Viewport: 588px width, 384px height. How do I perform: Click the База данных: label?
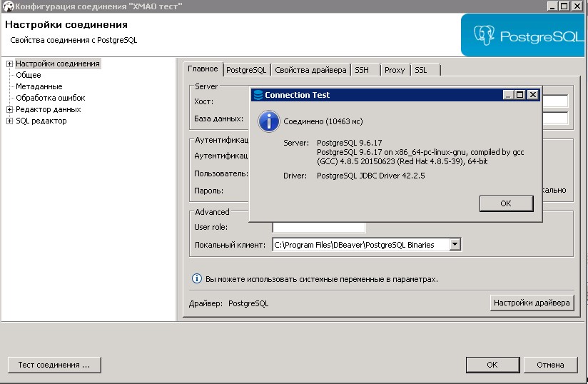(x=218, y=118)
